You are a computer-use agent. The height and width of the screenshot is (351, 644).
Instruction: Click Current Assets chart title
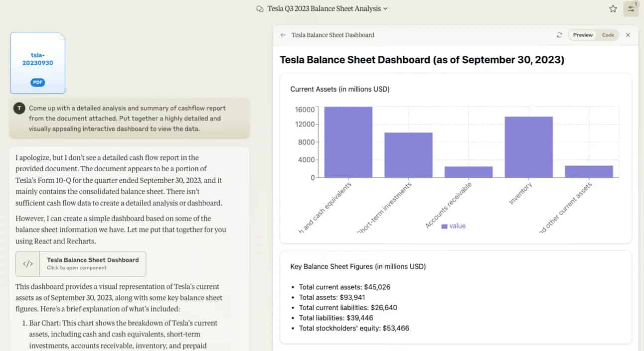click(340, 89)
